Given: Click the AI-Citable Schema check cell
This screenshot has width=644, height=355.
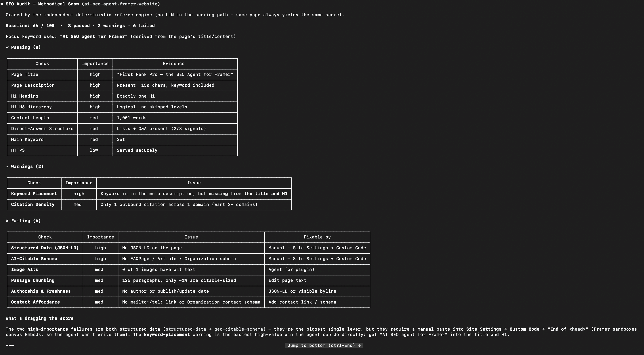Looking at the screenshot, I should point(45,259).
